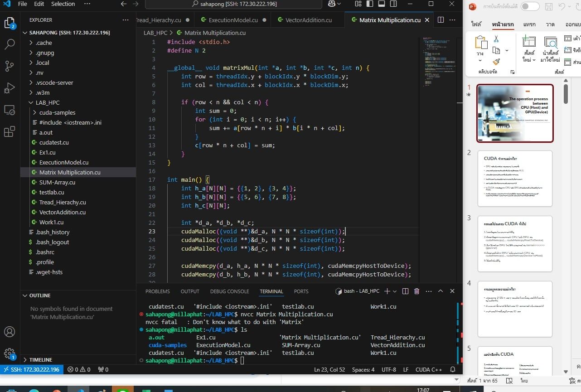Select slide 3 thumbnail in PowerPoint

click(x=515, y=244)
